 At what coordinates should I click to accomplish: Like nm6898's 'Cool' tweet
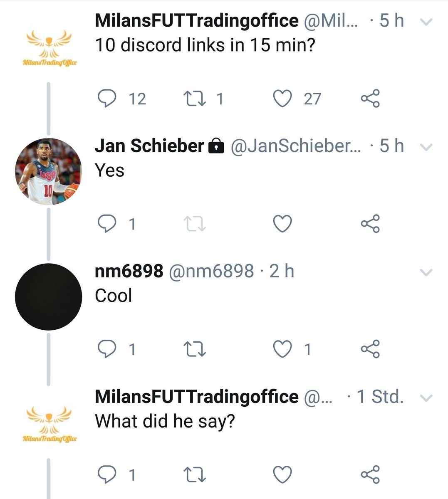282,349
